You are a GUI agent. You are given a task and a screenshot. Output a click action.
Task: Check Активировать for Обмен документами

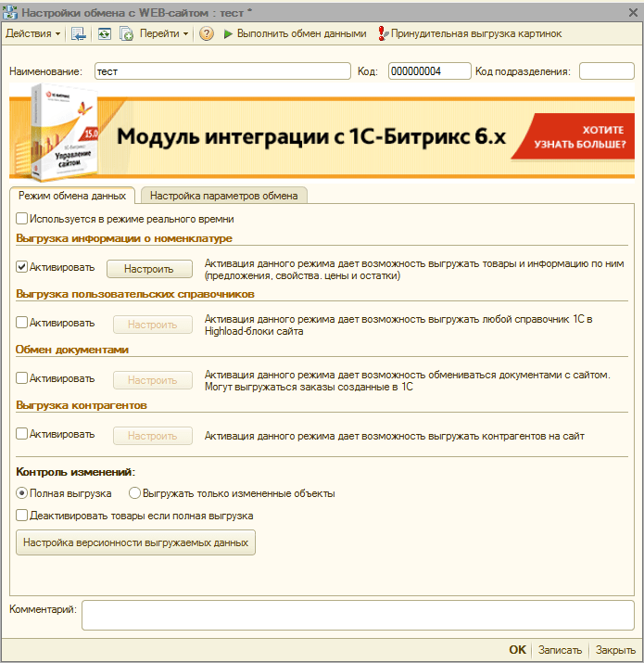(21, 377)
